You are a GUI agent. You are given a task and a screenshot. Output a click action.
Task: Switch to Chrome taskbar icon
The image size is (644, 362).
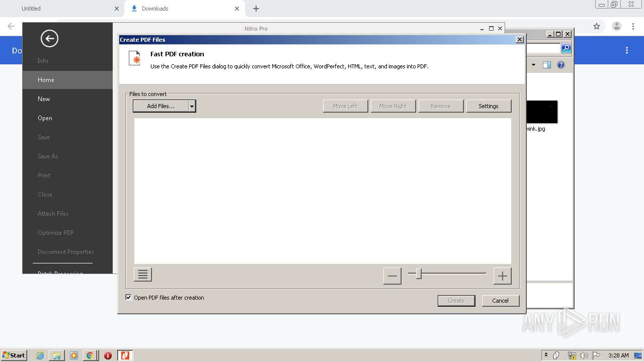(x=90, y=355)
